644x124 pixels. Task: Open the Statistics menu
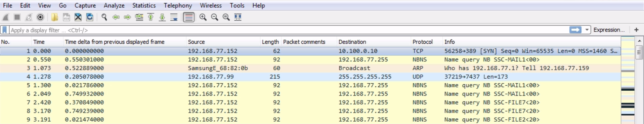click(144, 5)
